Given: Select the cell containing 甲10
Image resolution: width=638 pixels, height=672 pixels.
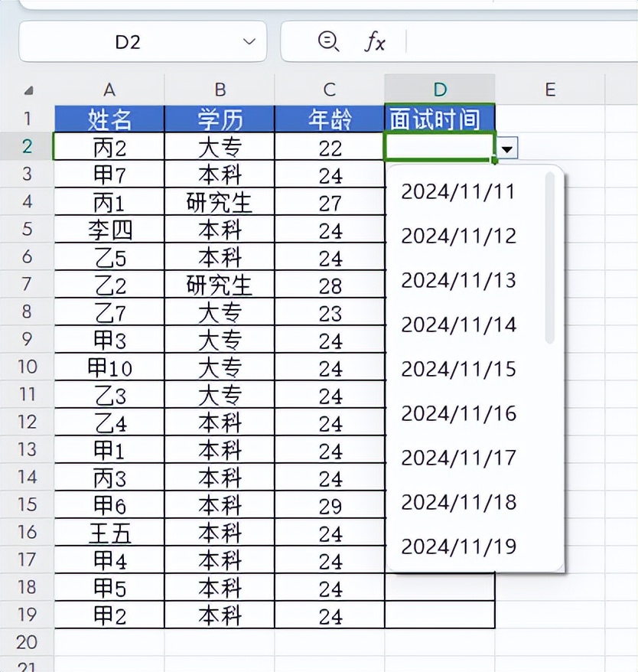Looking at the screenshot, I should tap(109, 367).
